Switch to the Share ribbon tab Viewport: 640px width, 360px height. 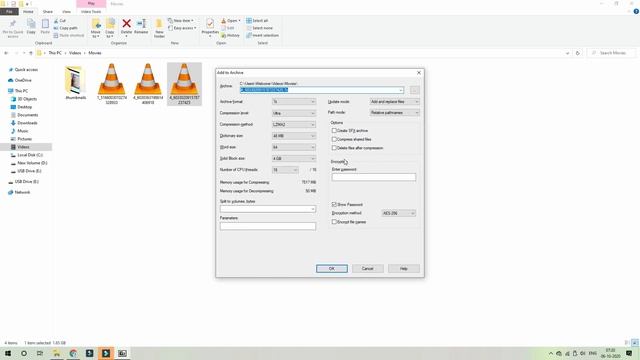tap(48, 11)
